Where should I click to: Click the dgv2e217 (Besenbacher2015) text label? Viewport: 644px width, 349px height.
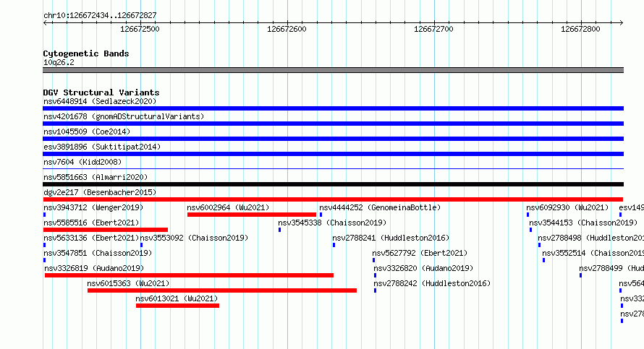[x=100, y=192]
